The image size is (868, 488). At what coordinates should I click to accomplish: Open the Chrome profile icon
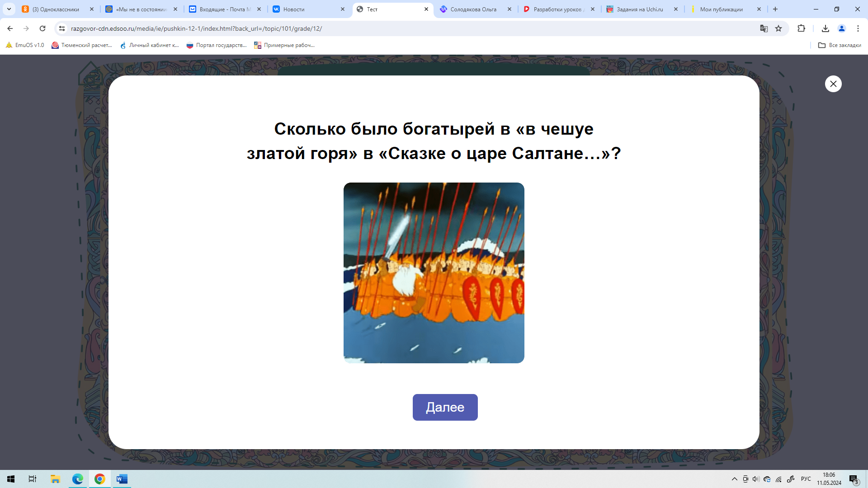[x=842, y=28]
